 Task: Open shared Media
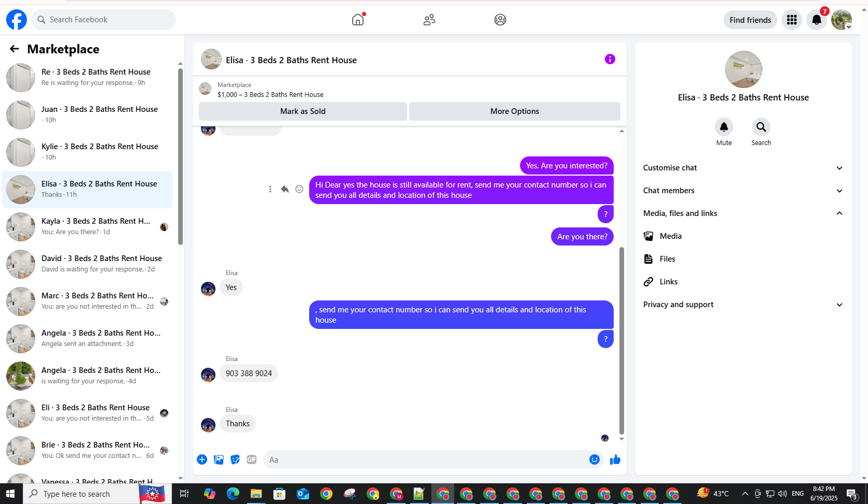(743, 236)
